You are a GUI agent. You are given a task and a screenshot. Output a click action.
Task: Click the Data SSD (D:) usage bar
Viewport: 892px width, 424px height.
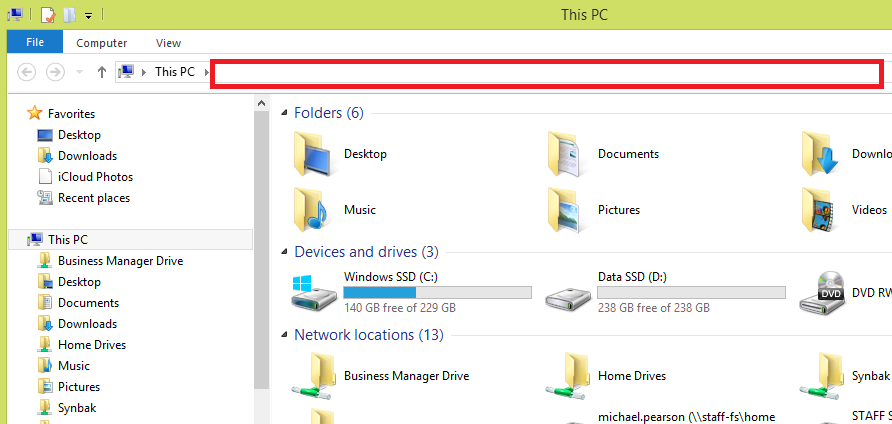tap(691, 293)
